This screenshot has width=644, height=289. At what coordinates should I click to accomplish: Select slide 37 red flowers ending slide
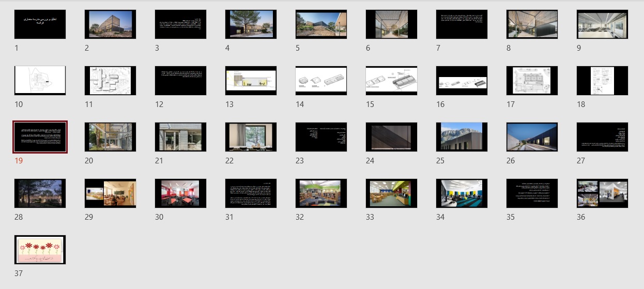click(x=40, y=250)
